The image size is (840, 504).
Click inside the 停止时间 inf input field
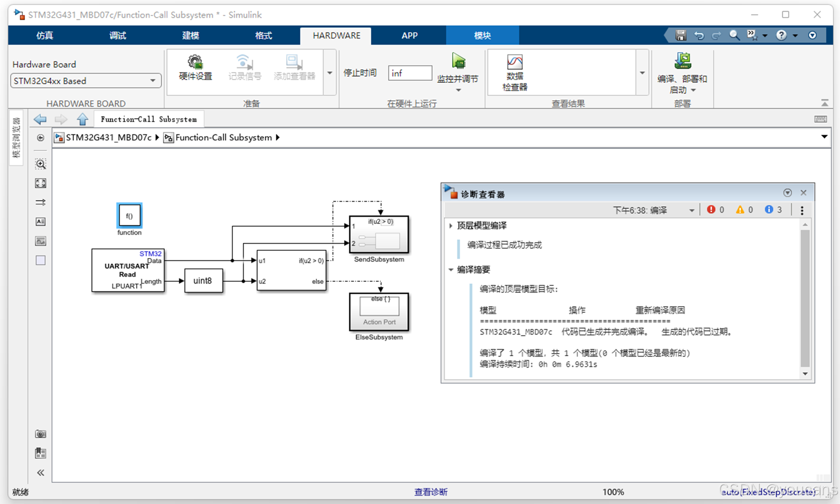pyautogui.click(x=409, y=73)
